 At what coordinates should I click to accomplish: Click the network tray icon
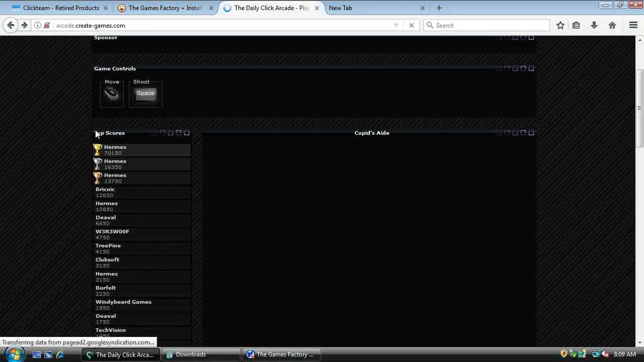(x=596, y=354)
